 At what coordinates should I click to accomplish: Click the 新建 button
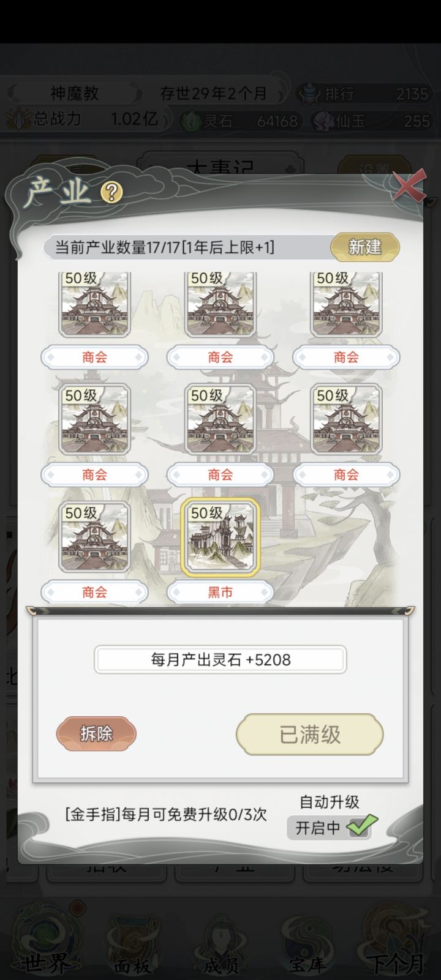click(365, 247)
